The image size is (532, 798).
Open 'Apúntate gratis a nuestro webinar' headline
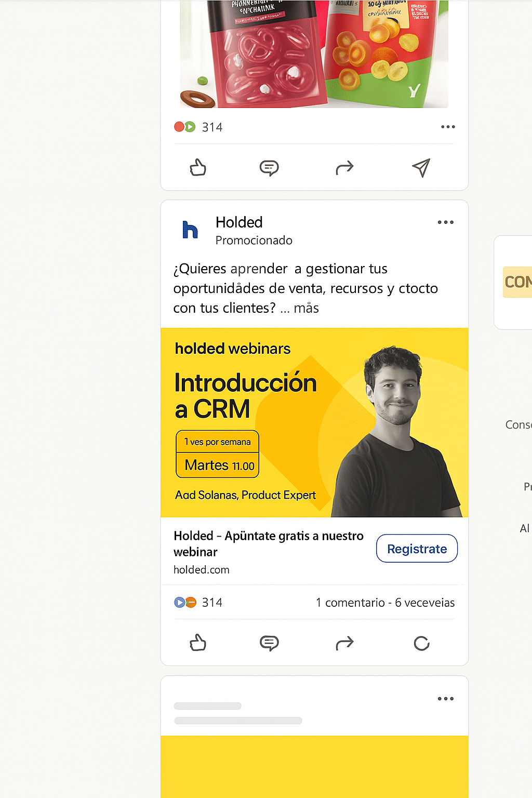(x=269, y=543)
